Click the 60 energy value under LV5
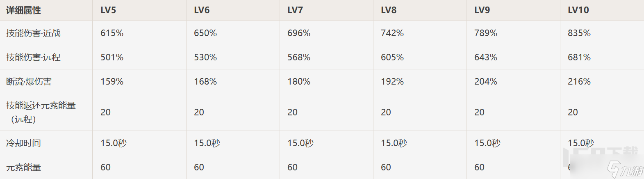Screen dimensions: 644x179 click(x=105, y=168)
